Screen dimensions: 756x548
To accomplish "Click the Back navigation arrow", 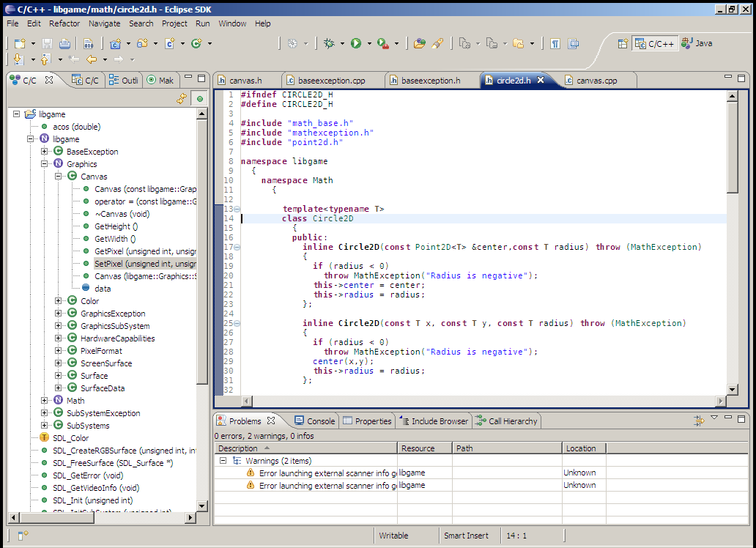I will (91, 59).
